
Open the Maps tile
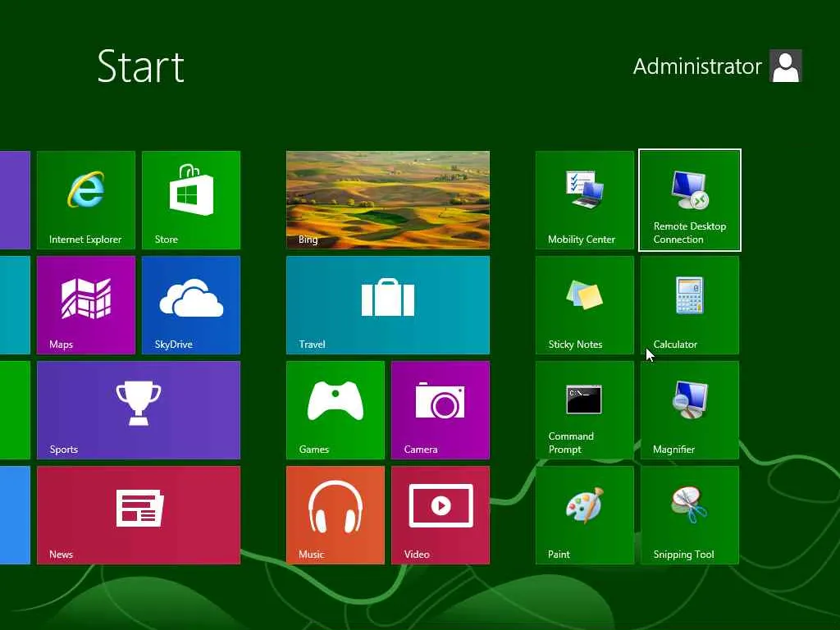tap(85, 305)
